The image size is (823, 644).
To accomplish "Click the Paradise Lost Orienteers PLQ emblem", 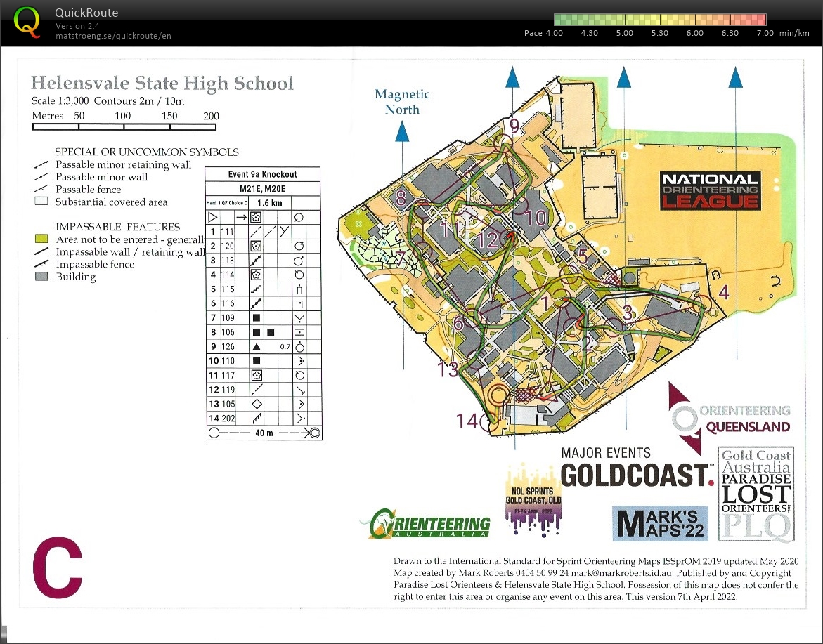I will tap(756, 492).
